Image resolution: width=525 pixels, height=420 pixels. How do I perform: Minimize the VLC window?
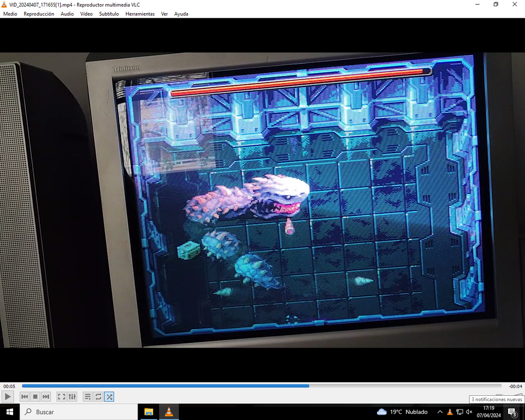477,4
